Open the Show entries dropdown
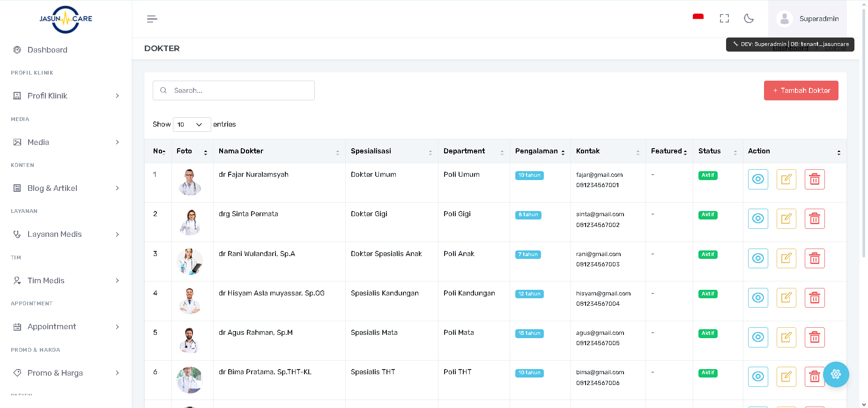868x408 pixels. pos(192,124)
